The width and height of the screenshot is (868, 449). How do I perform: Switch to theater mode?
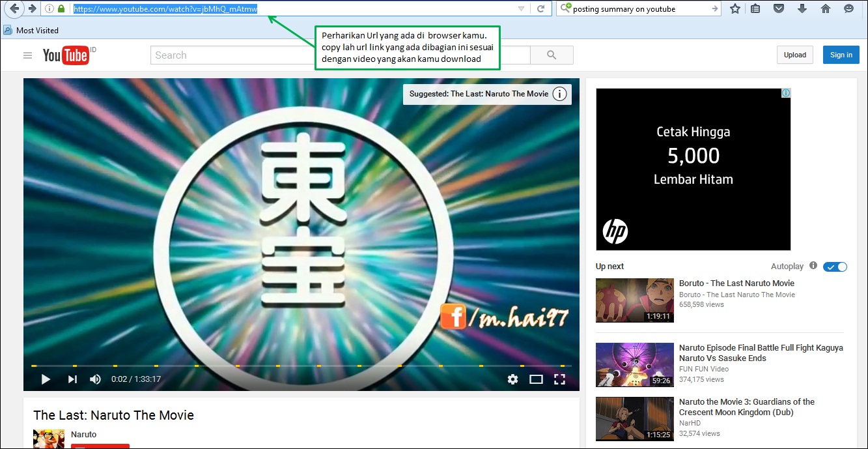point(536,379)
